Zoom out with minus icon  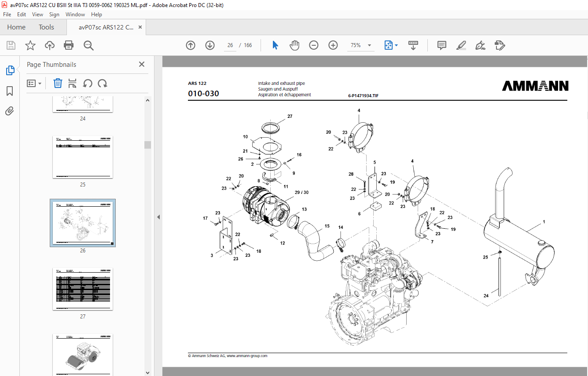pyautogui.click(x=314, y=45)
